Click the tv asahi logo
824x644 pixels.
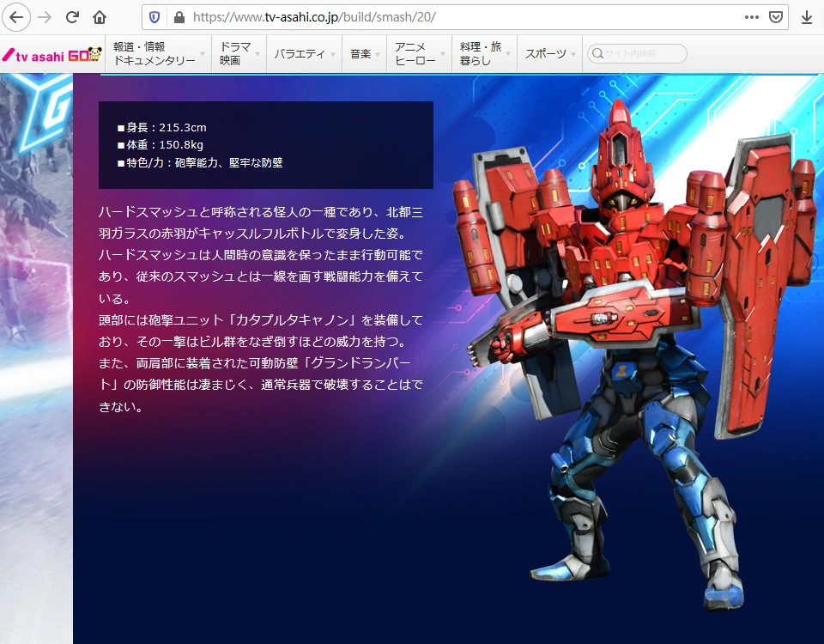click(x=33, y=55)
